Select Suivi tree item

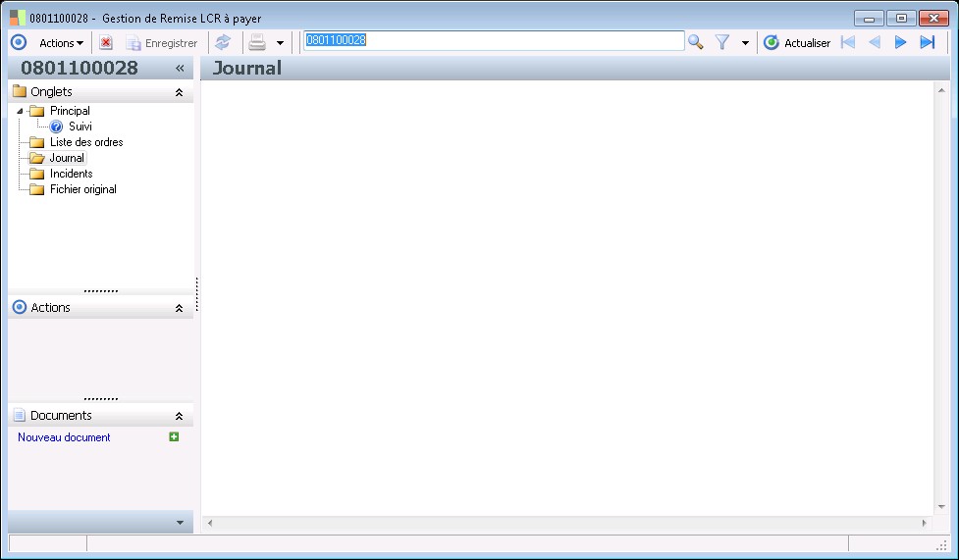click(x=80, y=127)
